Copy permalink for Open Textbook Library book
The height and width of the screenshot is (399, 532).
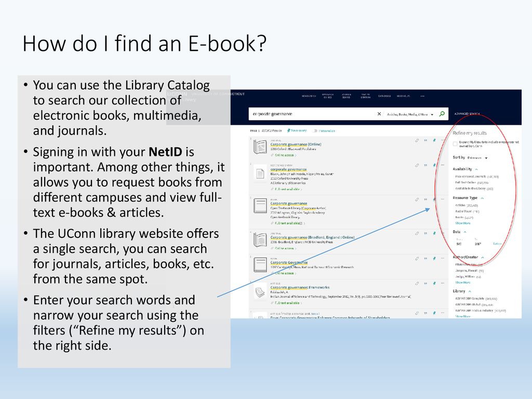tap(417, 199)
